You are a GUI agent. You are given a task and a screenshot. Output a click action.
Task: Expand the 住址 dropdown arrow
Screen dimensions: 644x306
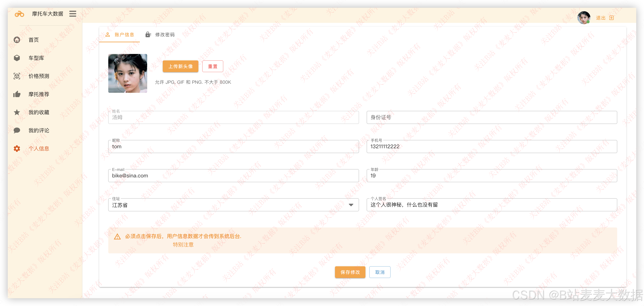tap(351, 205)
